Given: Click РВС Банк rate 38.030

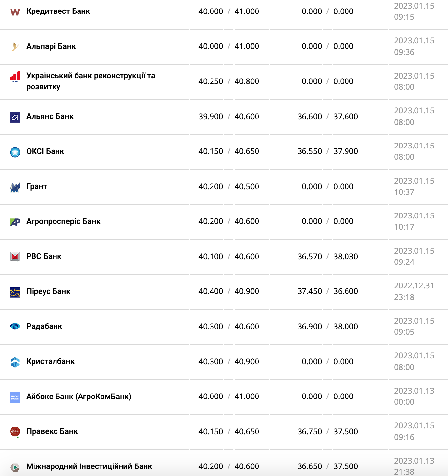Looking at the screenshot, I should pyautogui.click(x=346, y=257).
